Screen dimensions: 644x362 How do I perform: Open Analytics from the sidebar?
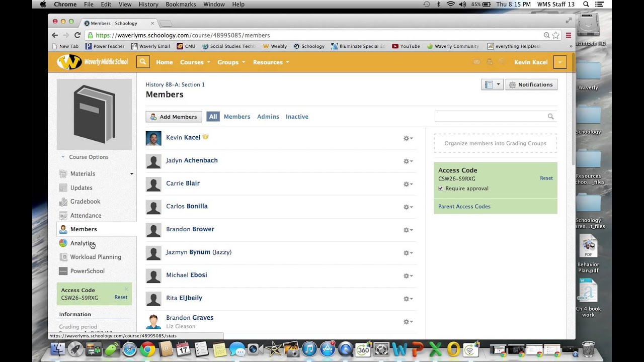point(83,243)
